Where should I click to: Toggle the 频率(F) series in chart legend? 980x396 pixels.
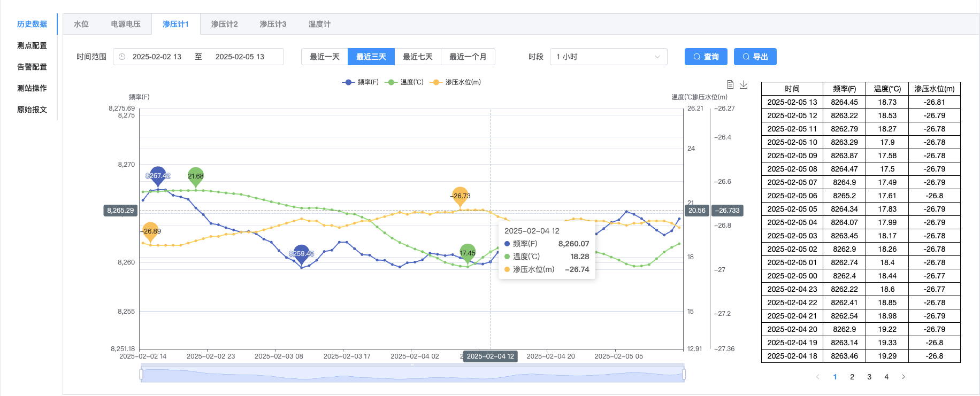pos(360,82)
